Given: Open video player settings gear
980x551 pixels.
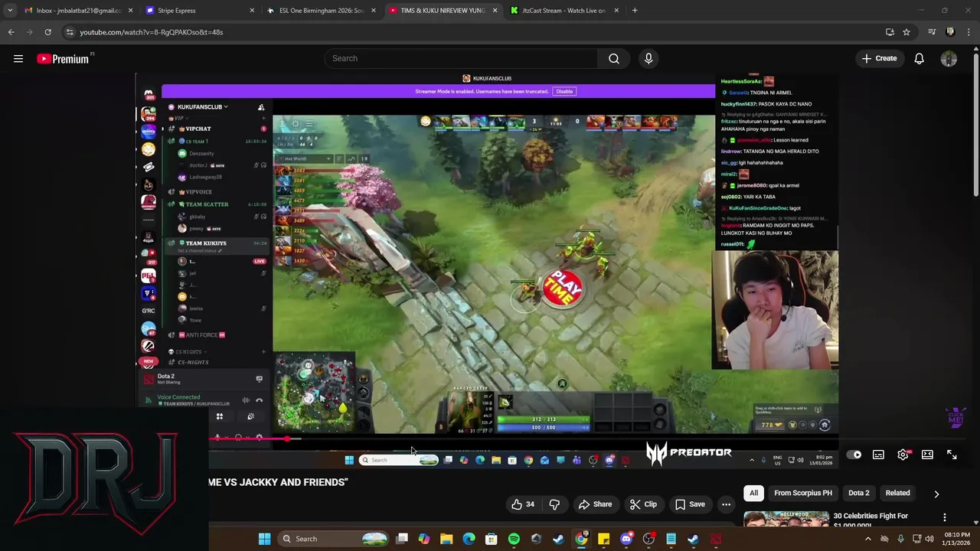Looking at the screenshot, I should [x=903, y=455].
